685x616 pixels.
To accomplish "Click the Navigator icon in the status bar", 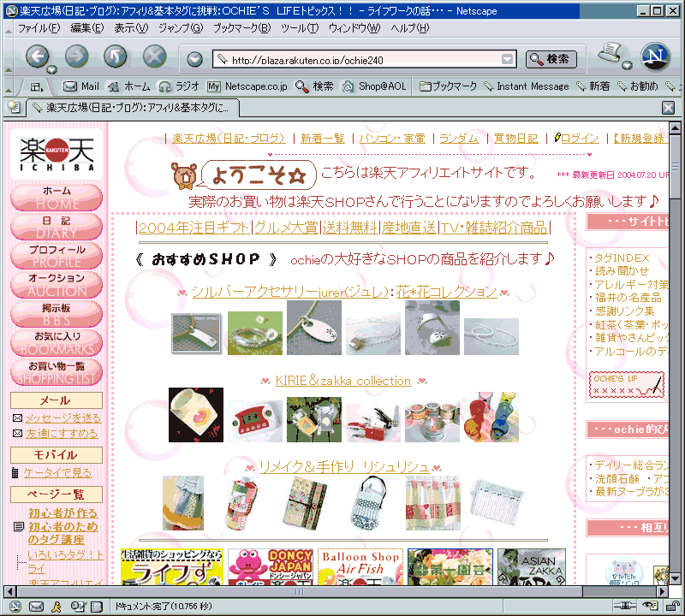I will pos(15,607).
